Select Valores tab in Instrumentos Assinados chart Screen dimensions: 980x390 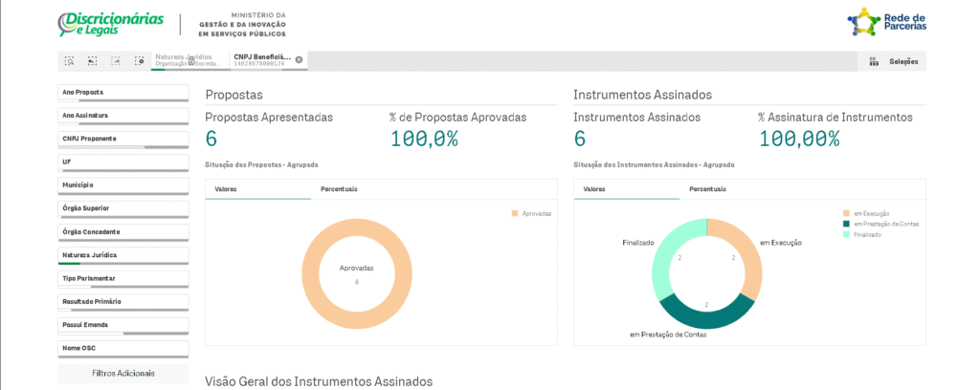click(x=594, y=189)
